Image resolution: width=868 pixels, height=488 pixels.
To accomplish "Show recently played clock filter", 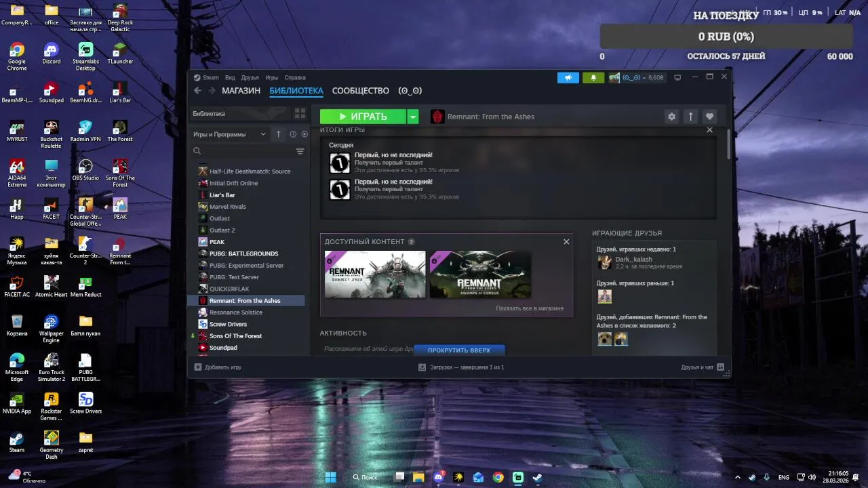I will [293, 134].
